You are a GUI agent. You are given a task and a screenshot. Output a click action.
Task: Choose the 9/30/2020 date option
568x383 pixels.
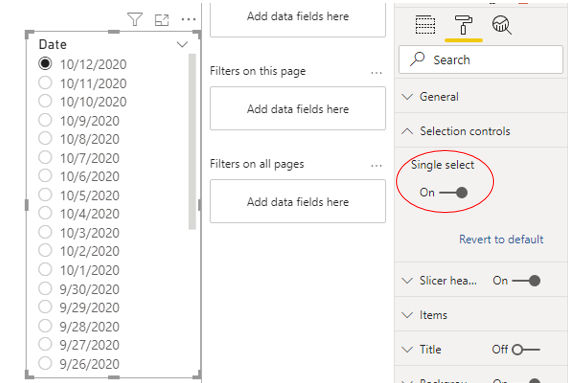coord(79,289)
